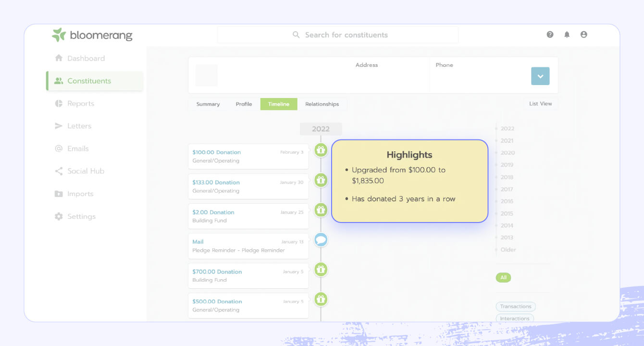Jump to 2015 in year list
644x346 pixels.
click(507, 213)
